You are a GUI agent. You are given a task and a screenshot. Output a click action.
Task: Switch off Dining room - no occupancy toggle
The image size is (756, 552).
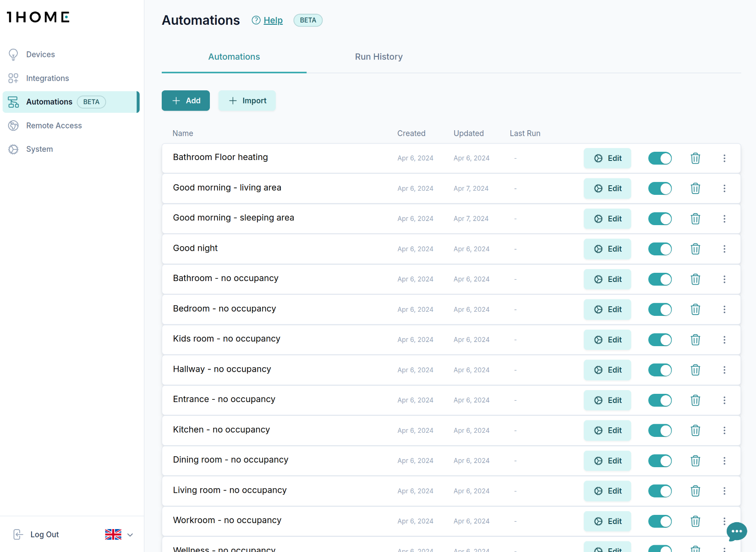[x=660, y=461]
